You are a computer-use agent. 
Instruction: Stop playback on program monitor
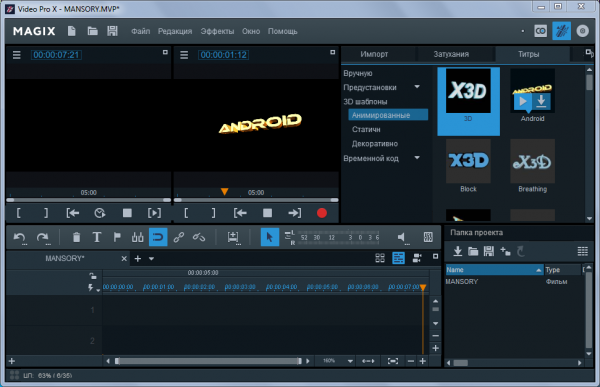pyautogui.click(x=267, y=213)
